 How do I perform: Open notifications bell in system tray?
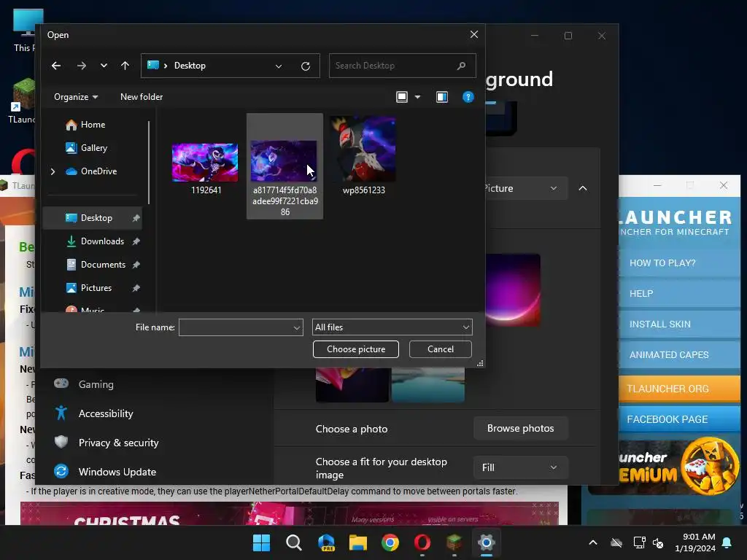tap(727, 542)
